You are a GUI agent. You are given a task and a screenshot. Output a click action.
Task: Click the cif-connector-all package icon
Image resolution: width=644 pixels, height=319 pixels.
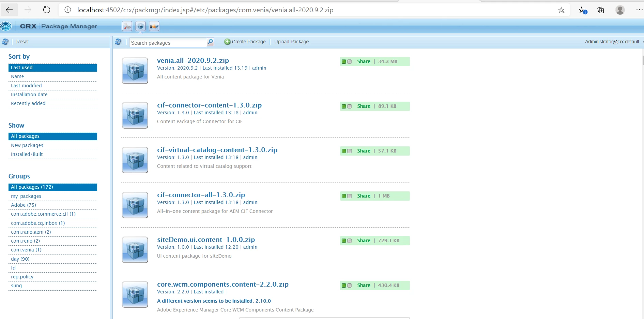(x=135, y=205)
